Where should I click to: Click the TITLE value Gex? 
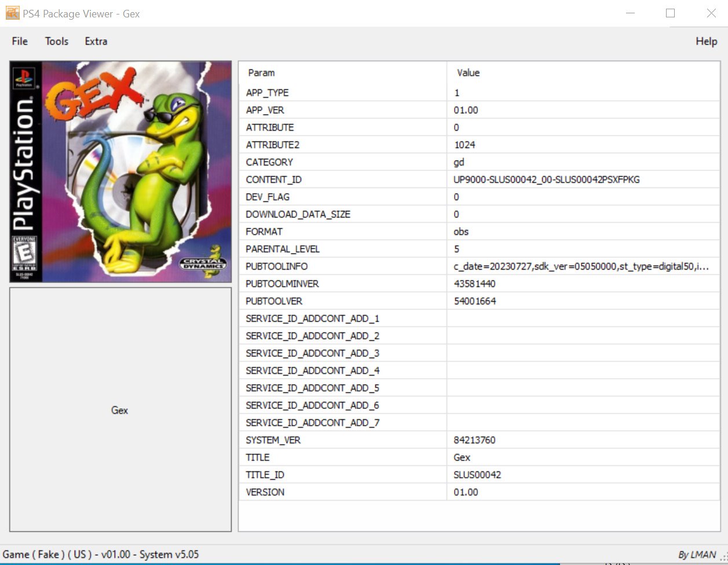pos(462,457)
